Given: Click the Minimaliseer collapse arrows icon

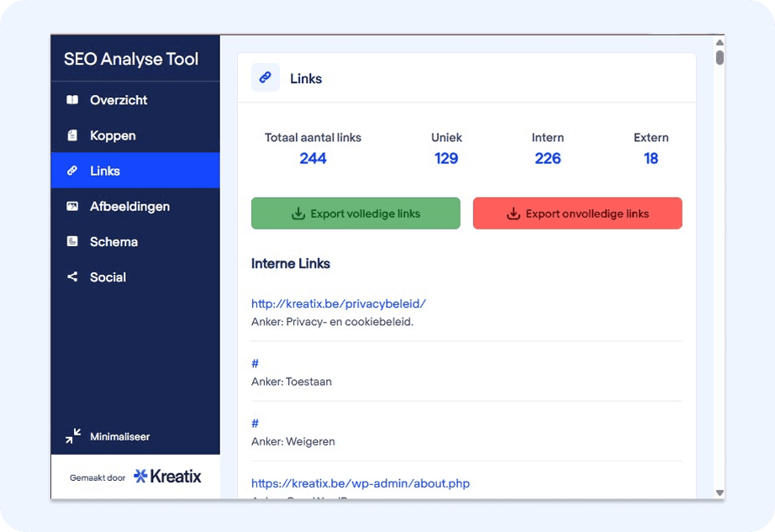Looking at the screenshot, I should point(73,436).
